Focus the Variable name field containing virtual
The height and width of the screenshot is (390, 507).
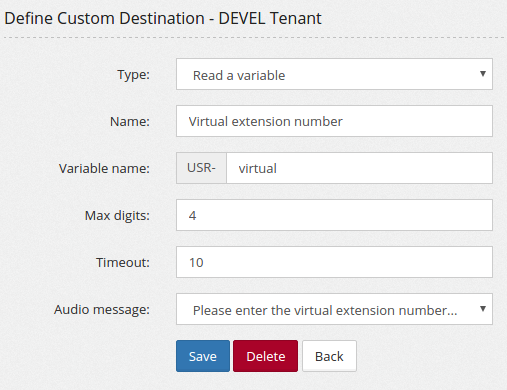[x=359, y=168]
